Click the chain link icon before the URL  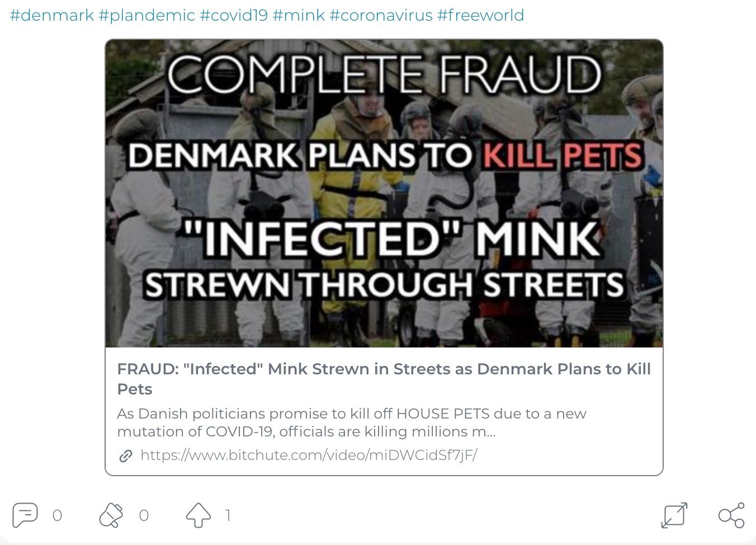tap(126, 455)
